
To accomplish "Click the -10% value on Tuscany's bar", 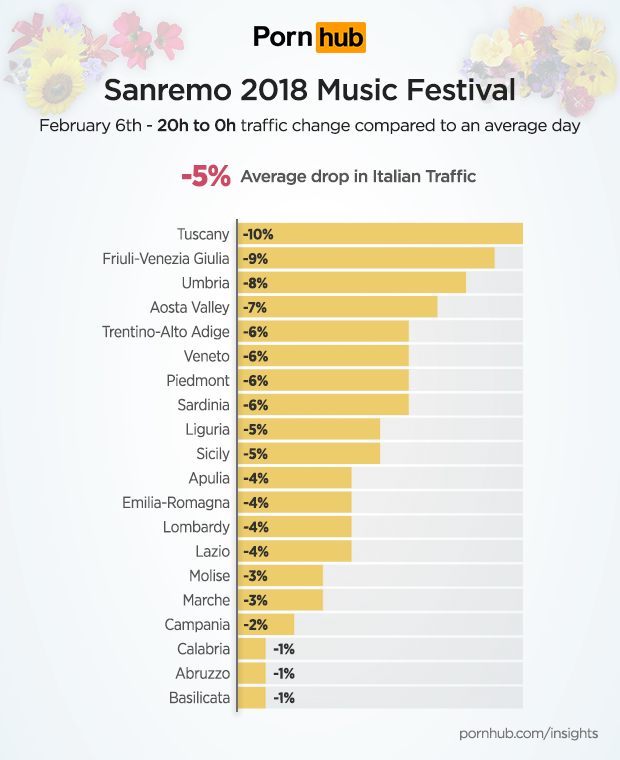I will coord(258,234).
